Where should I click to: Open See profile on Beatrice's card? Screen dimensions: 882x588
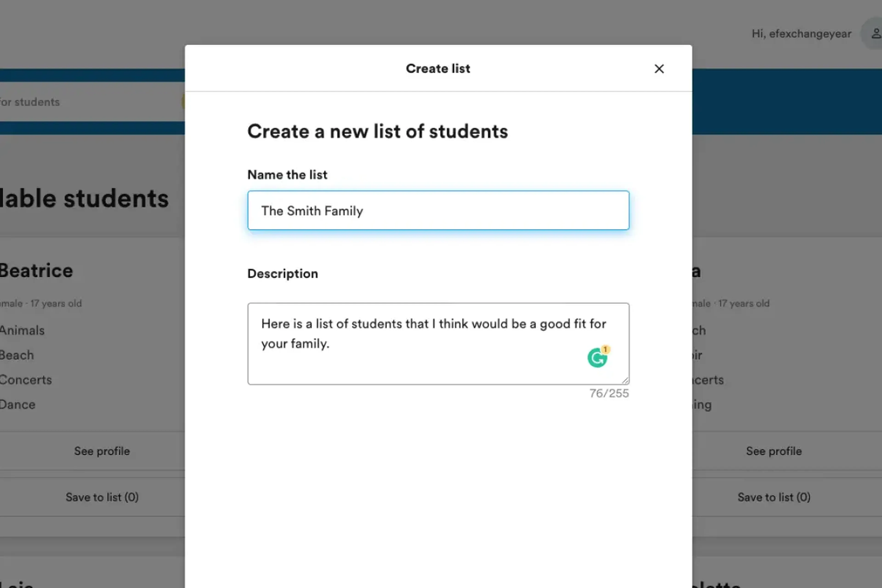click(102, 451)
